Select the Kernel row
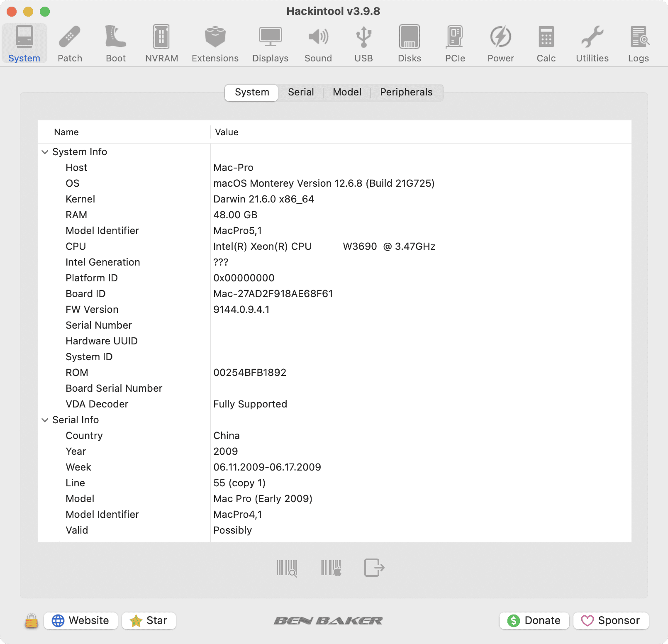This screenshot has width=668, height=644. (335, 199)
